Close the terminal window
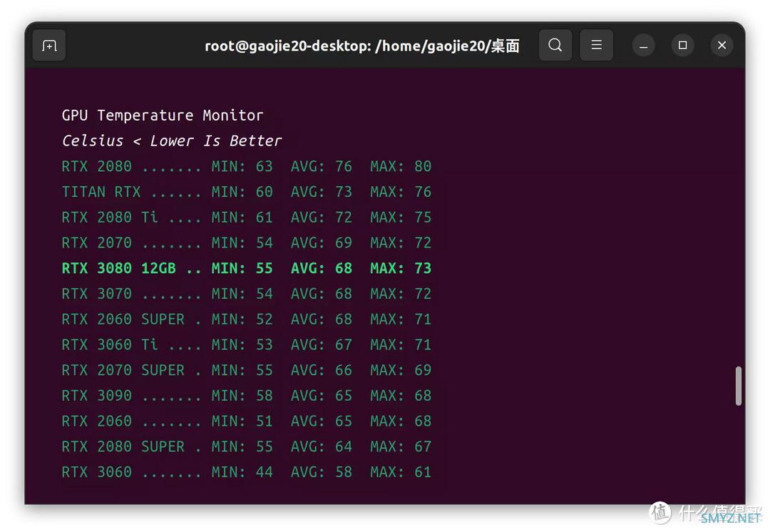The height and width of the screenshot is (532, 770). 722,46
